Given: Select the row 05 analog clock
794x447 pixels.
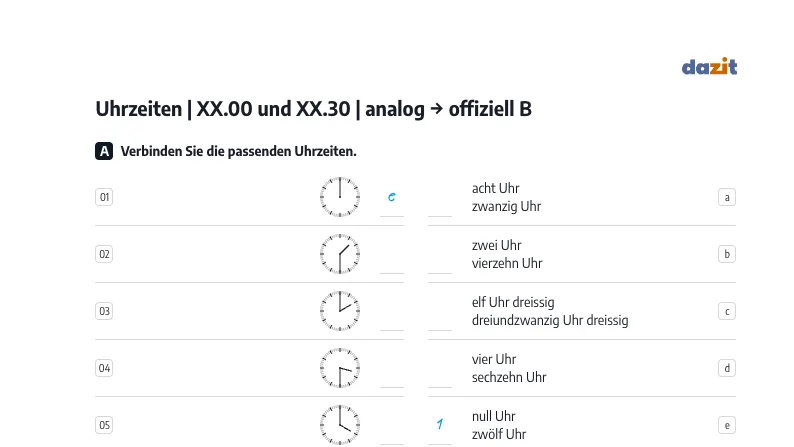Looking at the screenshot, I should [x=340, y=425].
